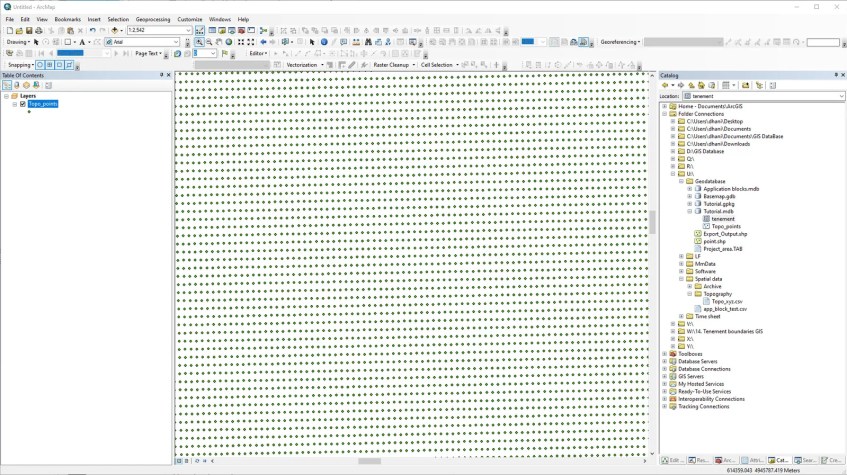The image size is (847, 475).
Task: Open the Windows menu
Action: pyautogui.click(x=220, y=19)
